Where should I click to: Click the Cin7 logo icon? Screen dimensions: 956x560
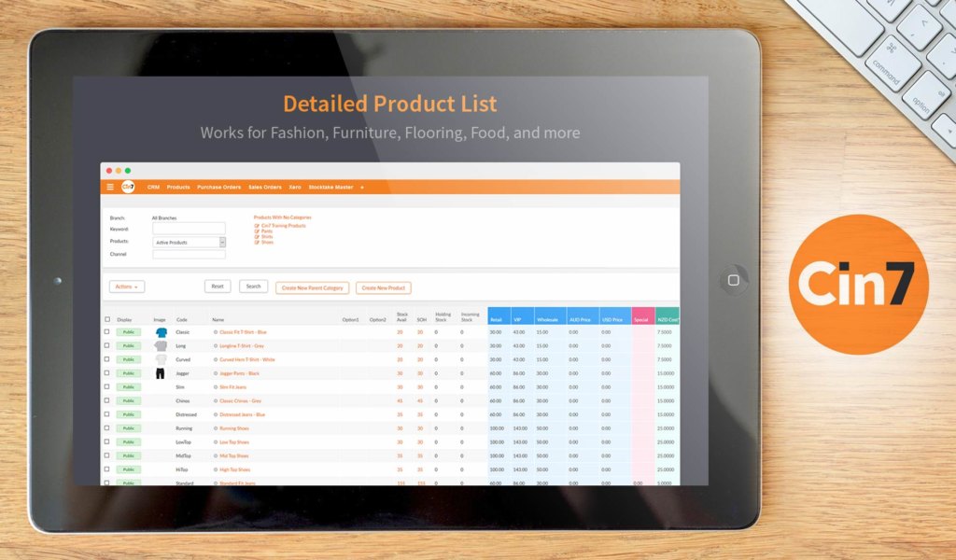pos(127,186)
